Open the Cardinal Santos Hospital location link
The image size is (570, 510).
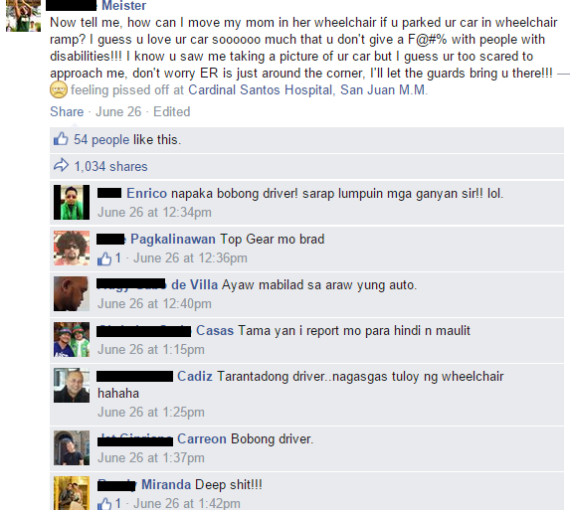tap(308, 90)
